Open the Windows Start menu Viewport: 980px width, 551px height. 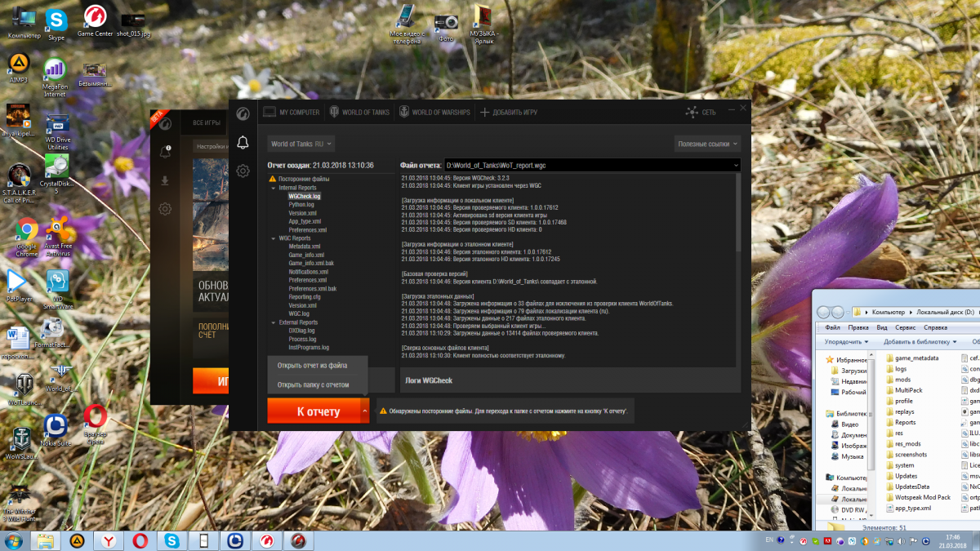[15, 540]
